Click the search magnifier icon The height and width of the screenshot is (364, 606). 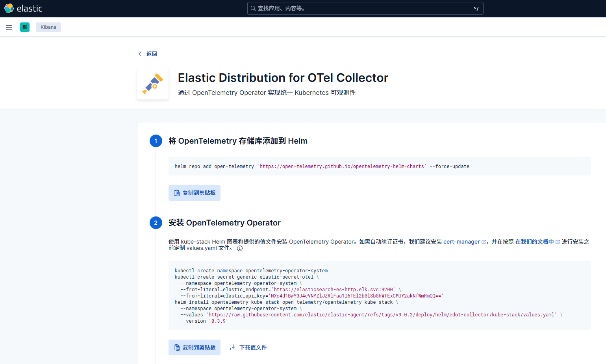(253, 8)
